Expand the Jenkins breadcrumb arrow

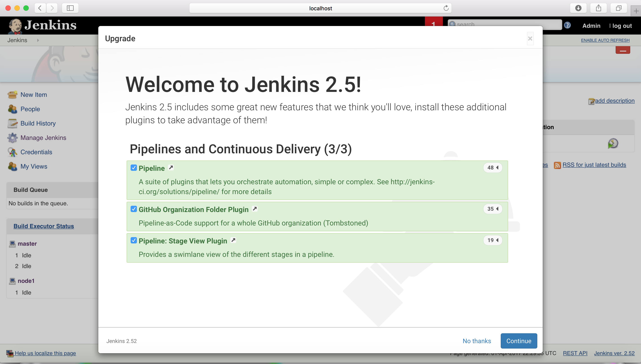pyautogui.click(x=38, y=40)
